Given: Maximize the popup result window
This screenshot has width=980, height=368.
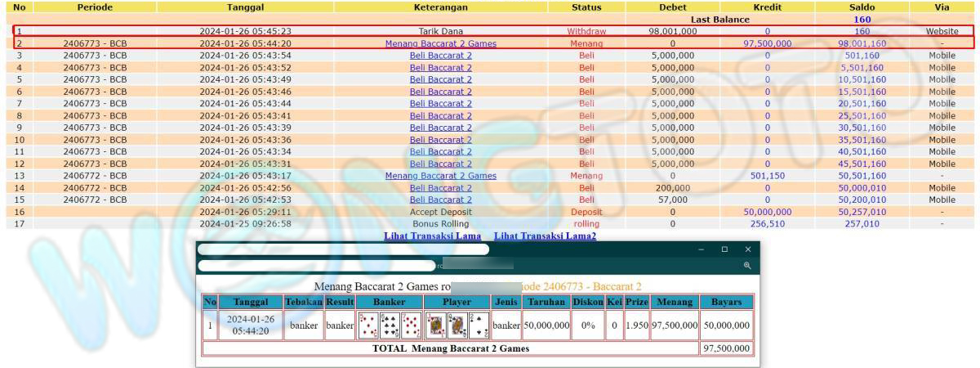Looking at the screenshot, I should point(724,249).
